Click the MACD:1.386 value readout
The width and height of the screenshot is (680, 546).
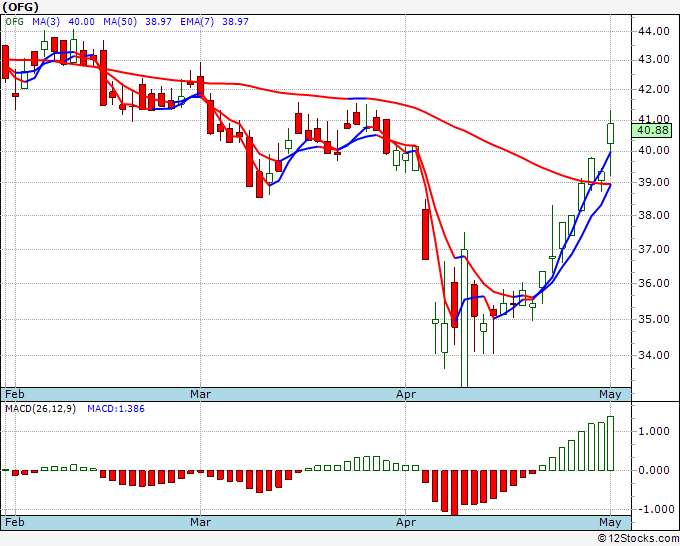[x=116, y=409]
